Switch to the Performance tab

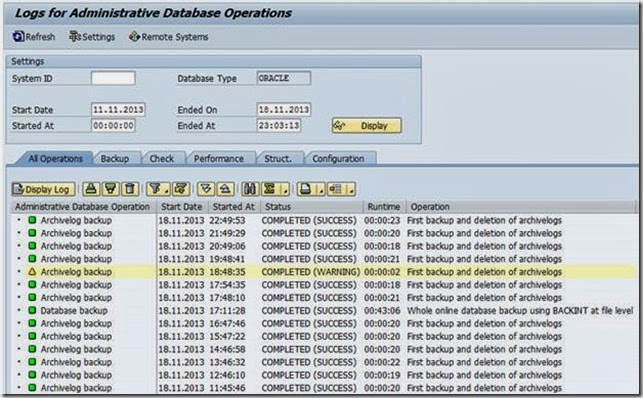coord(219,159)
